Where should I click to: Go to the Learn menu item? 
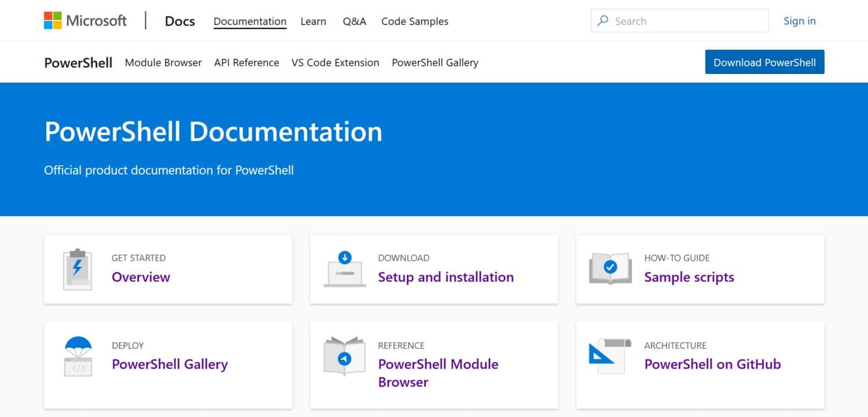[313, 21]
